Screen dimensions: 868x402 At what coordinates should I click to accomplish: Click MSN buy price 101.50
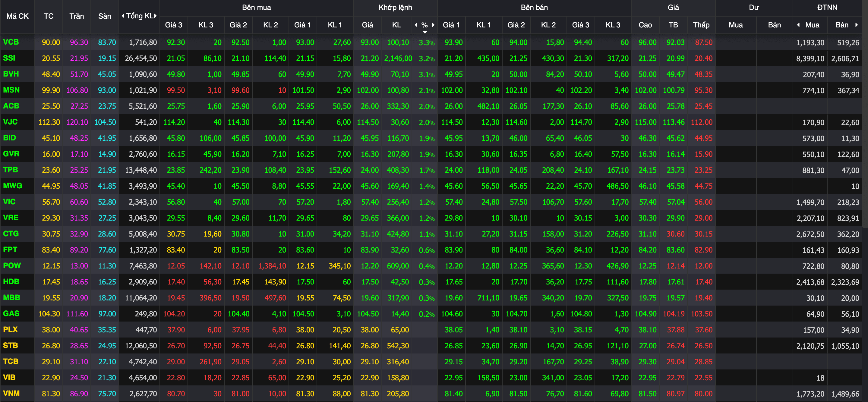click(x=303, y=90)
